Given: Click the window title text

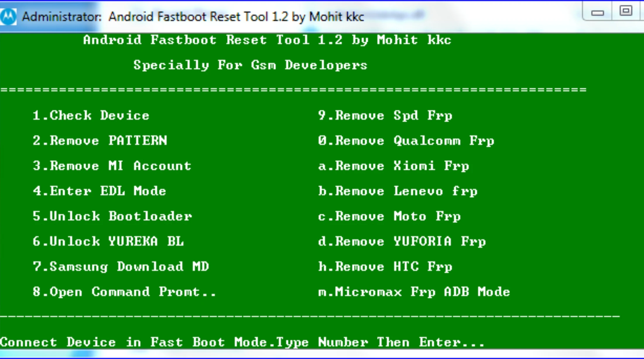Looking at the screenshot, I should pos(193,17).
